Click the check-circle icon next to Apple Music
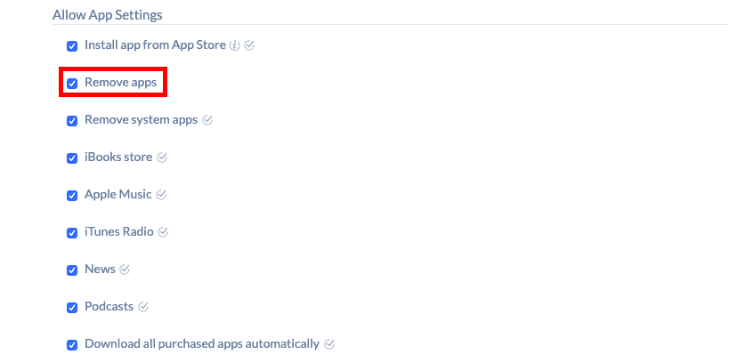Viewport: 730px width, 362px height. coord(161,194)
